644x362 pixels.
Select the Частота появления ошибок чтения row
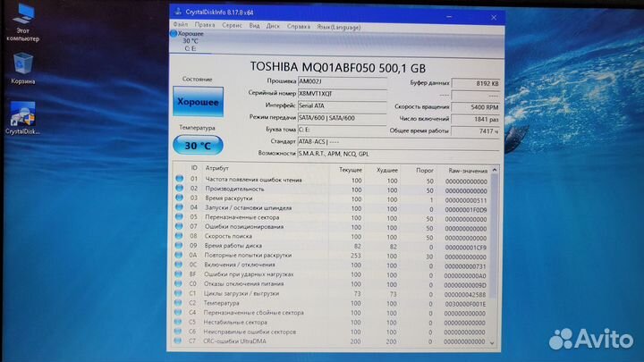(x=332, y=180)
